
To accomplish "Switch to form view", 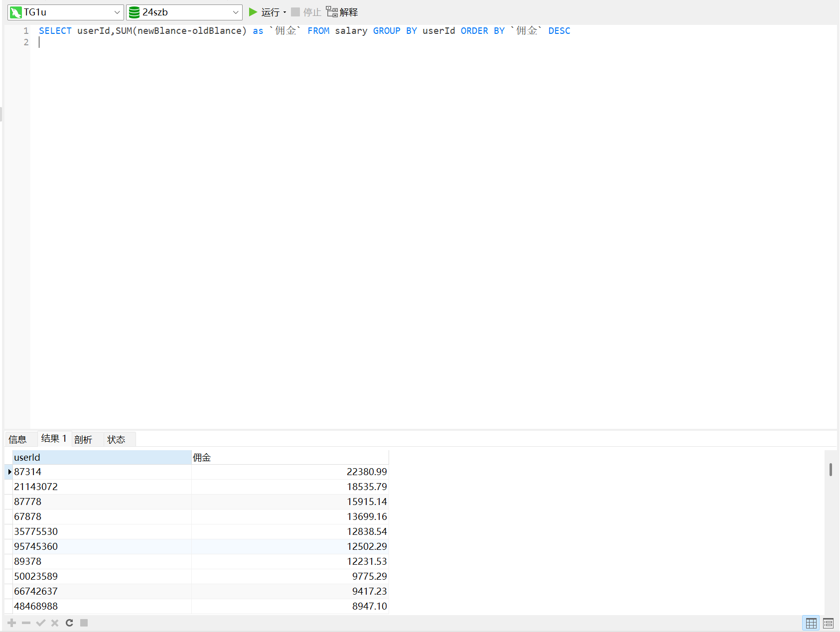I will (828, 623).
